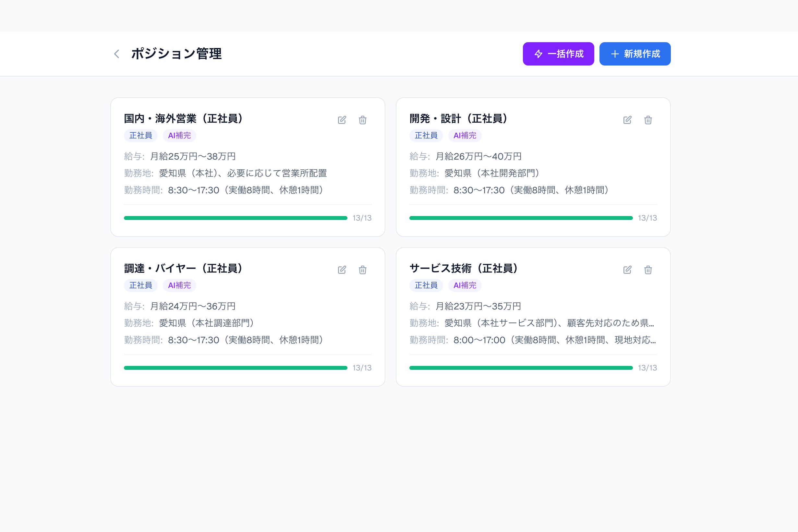Click the plus icon in 新規作成 button

point(615,54)
